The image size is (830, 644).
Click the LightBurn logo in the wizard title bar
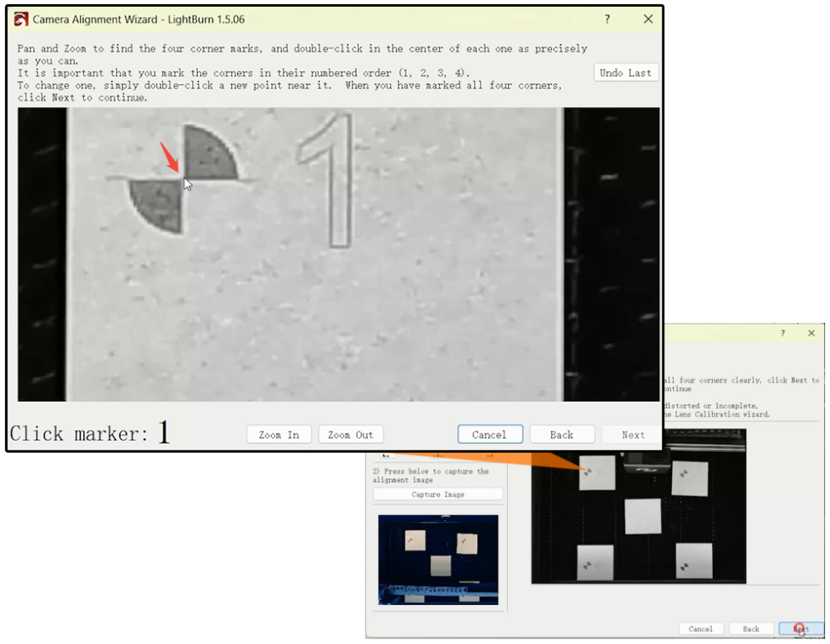(21, 20)
